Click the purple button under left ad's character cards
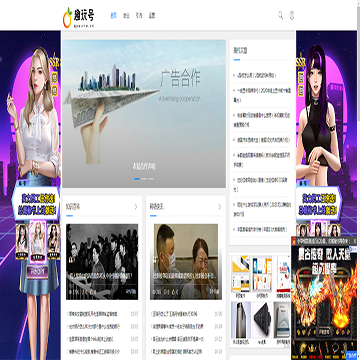 [37, 272]
